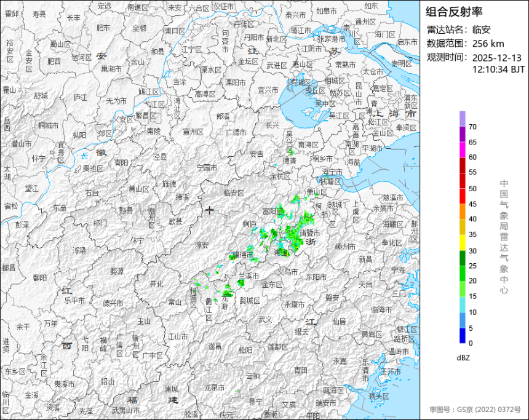Click the dBZ unit label under legend
The height and width of the screenshot is (420, 529).
(x=463, y=358)
